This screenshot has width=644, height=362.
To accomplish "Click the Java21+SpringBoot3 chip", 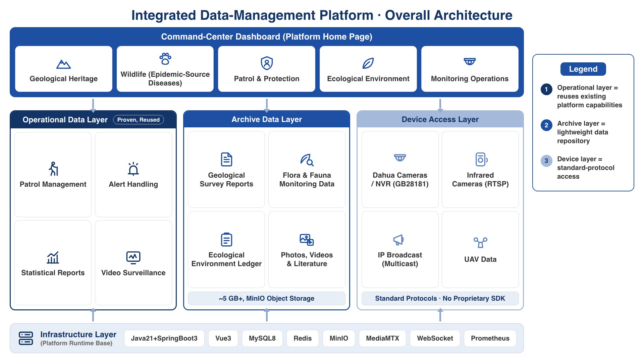I will 164,338.
